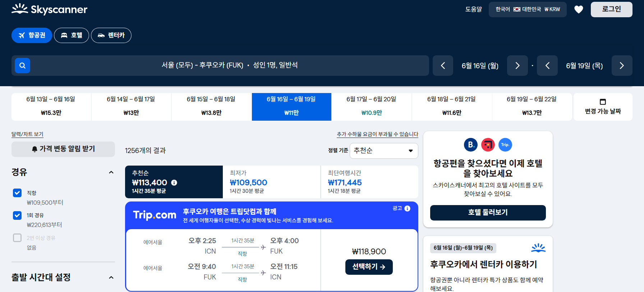Open the 달력/차트 보기 link
The width and height of the screenshot is (644, 292).
tap(27, 134)
